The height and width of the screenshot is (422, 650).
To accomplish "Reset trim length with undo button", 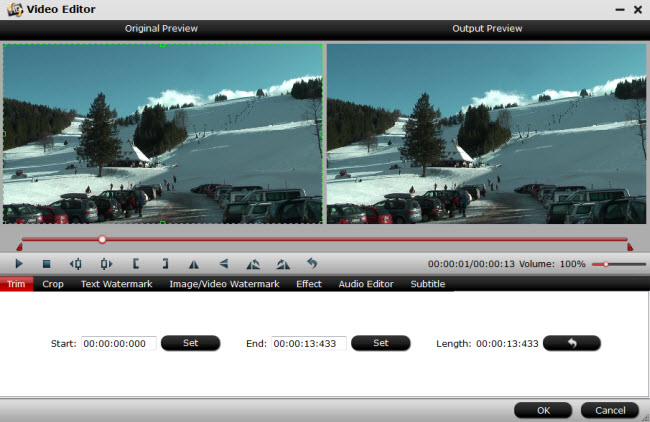I will click(572, 343).
